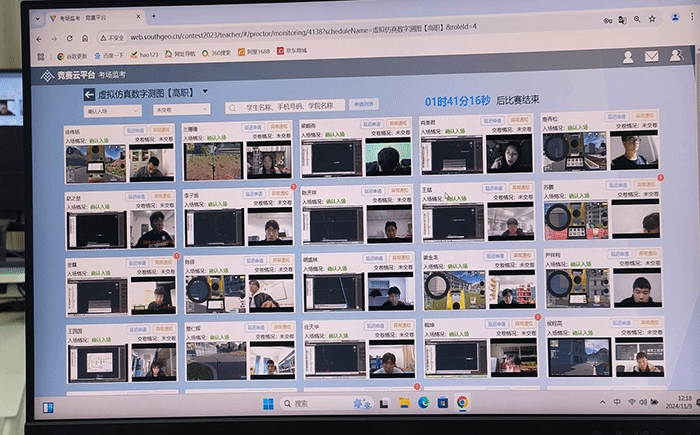Open Windows Start menu on taskbar
700x435 pixels.
point(267,403)
